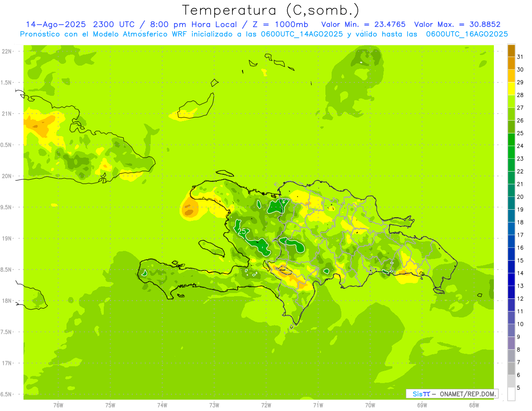Pick the yellow swatch between 28 and 29
The height and width of the screenshot is (411, 532).
click(511, 89)
